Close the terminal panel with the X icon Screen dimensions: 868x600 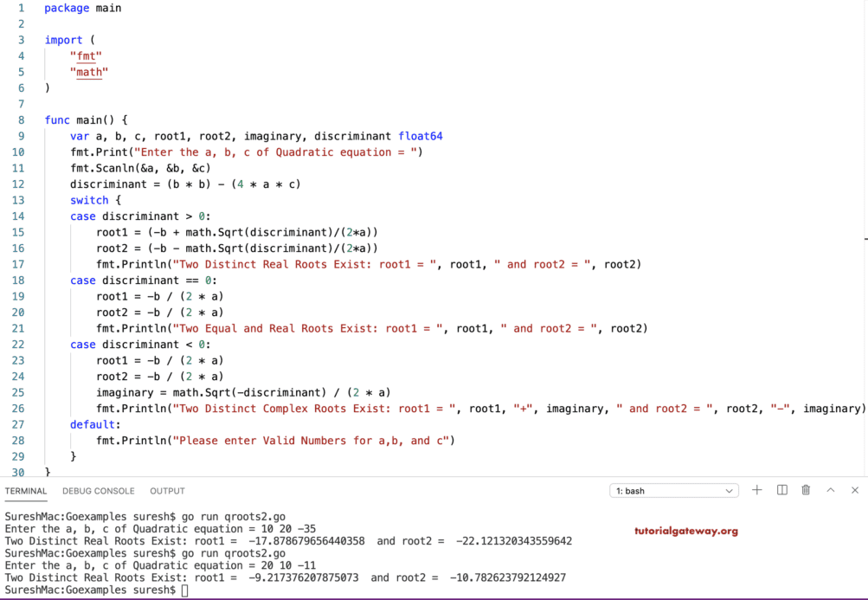coord(854,490)
